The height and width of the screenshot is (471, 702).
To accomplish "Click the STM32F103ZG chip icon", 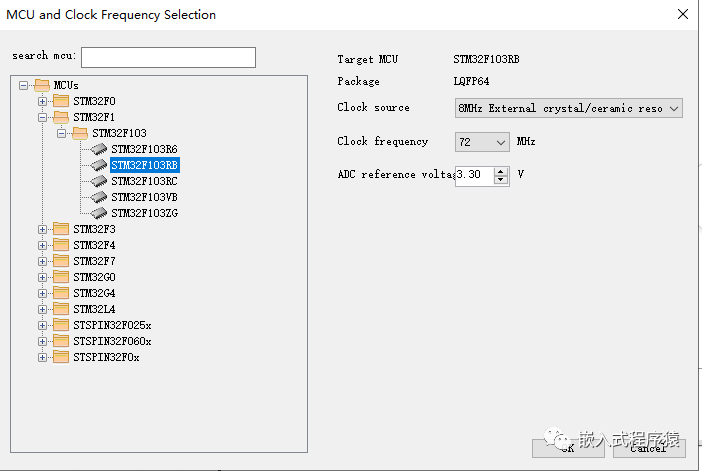I will [x=98, y=213].
